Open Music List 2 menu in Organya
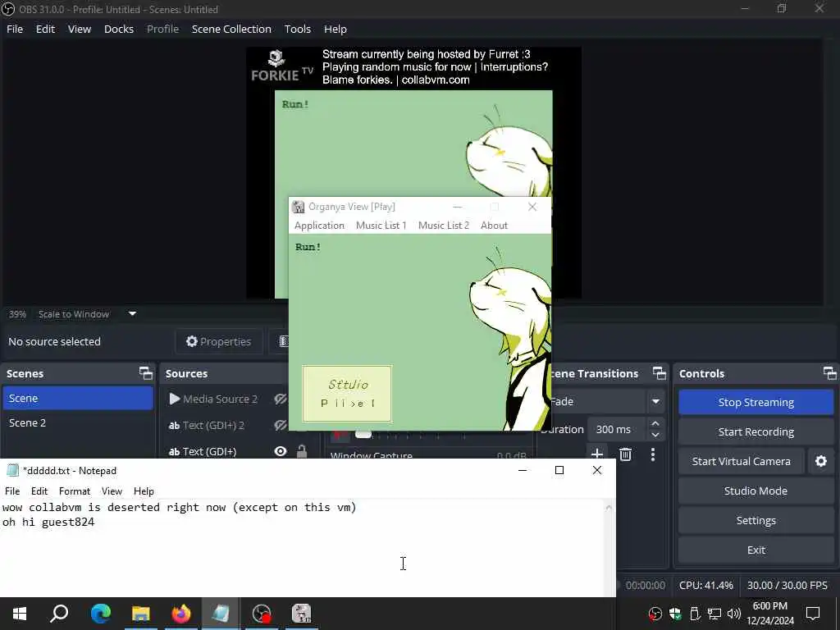 coord(444,226)
